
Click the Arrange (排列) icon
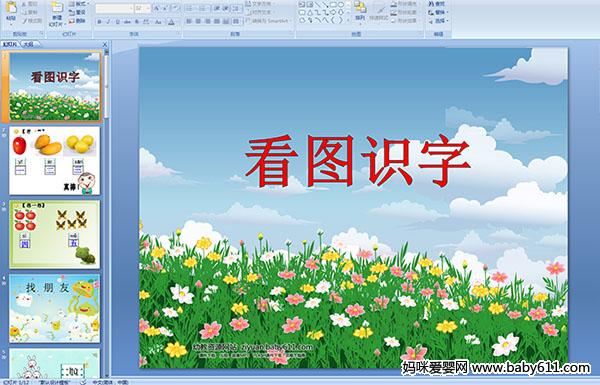pos(360,7)
